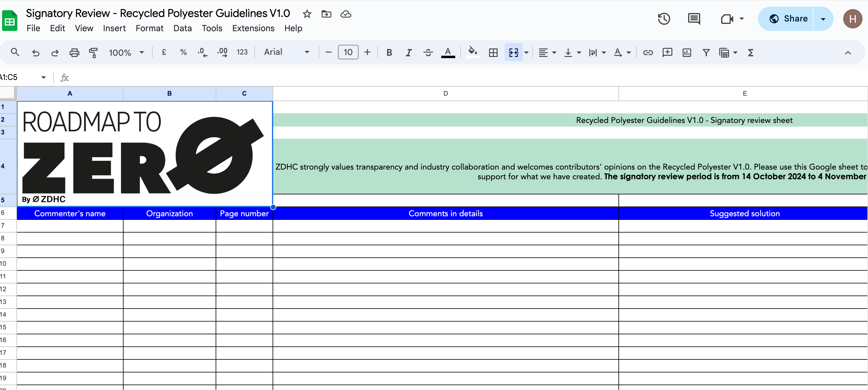The width and height of the screenshot is (868, 390).
Task: Expand merge cells type dropdown arrow
Action: click(526, 52)
